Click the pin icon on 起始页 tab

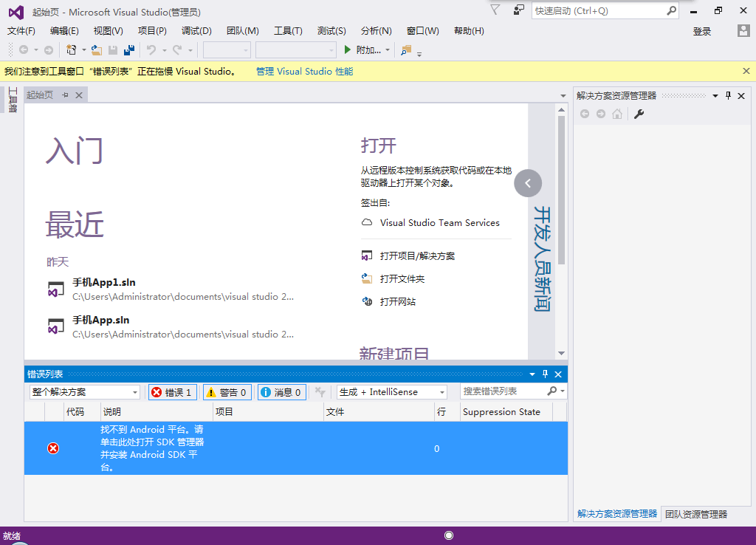point(65,95)
